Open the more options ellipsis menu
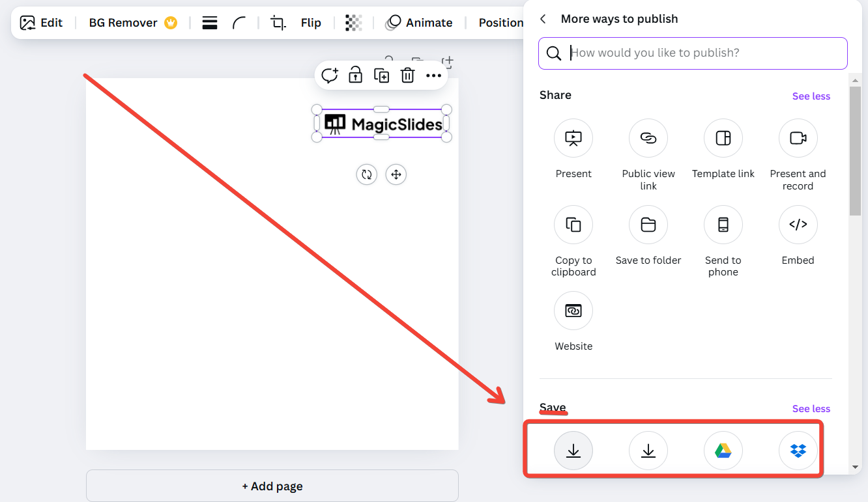Screen dimensions: 868x502 pos(433,76)
